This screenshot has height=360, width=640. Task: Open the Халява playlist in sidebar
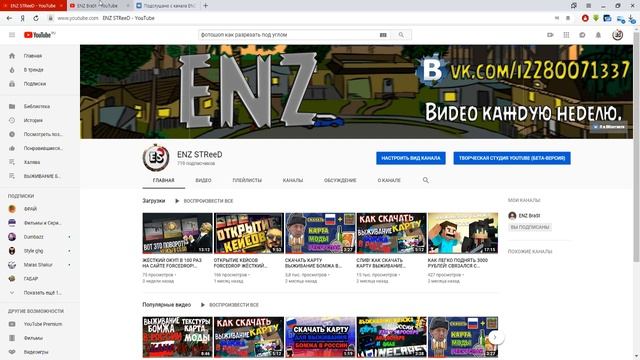(x=31, y=162)
